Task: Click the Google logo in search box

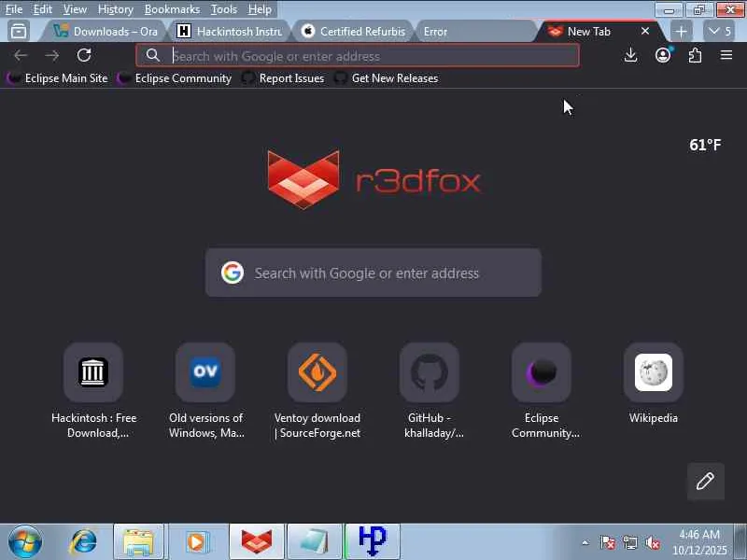Action: pyautogui.click(x=233, y=273)
